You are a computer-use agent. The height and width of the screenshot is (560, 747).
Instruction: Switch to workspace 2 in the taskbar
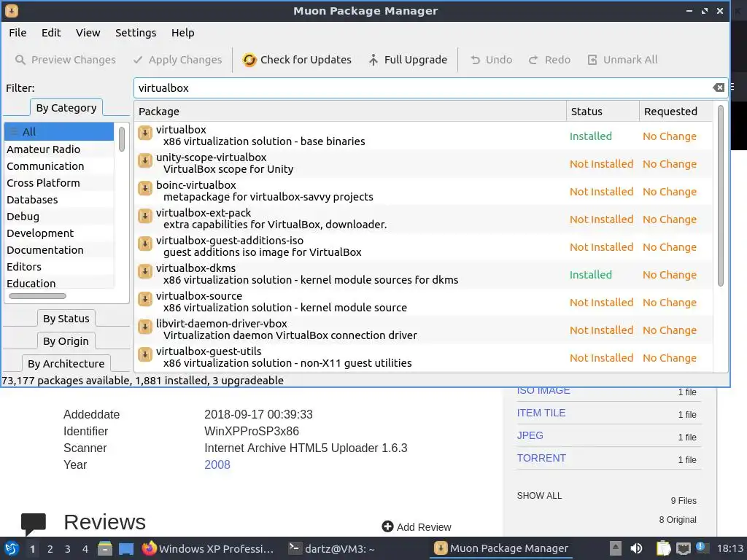[x=50, y=548]
